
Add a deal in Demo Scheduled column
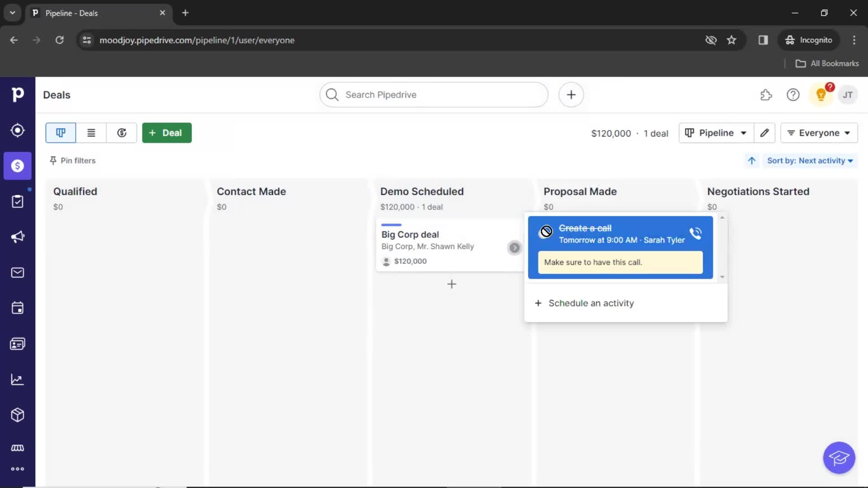[x=452, y=284]
